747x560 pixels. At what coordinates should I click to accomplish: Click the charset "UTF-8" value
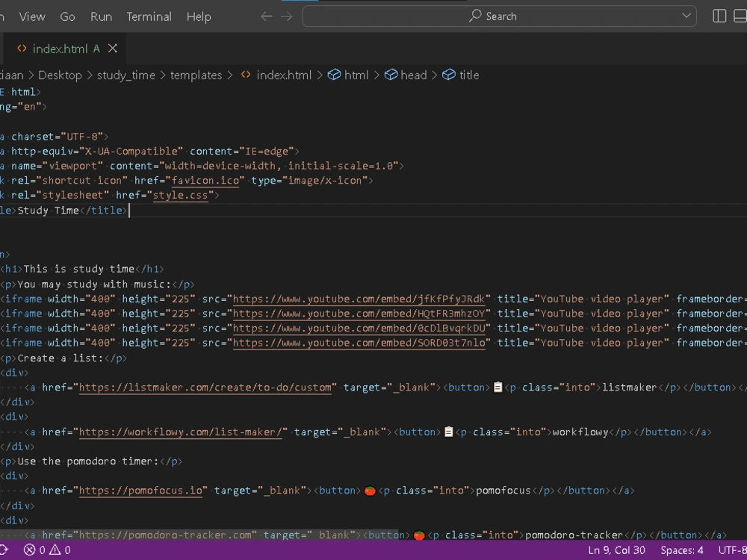pyautogui.click(x=82, y=137)
